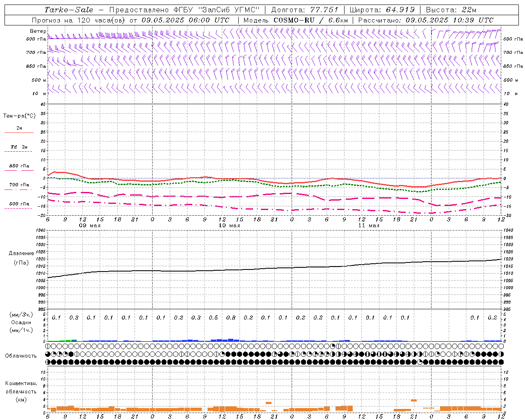This screenshot has width=525, height=420.
Task: Click the Td 2м dew point legend entry
Action: pos(19,147)
